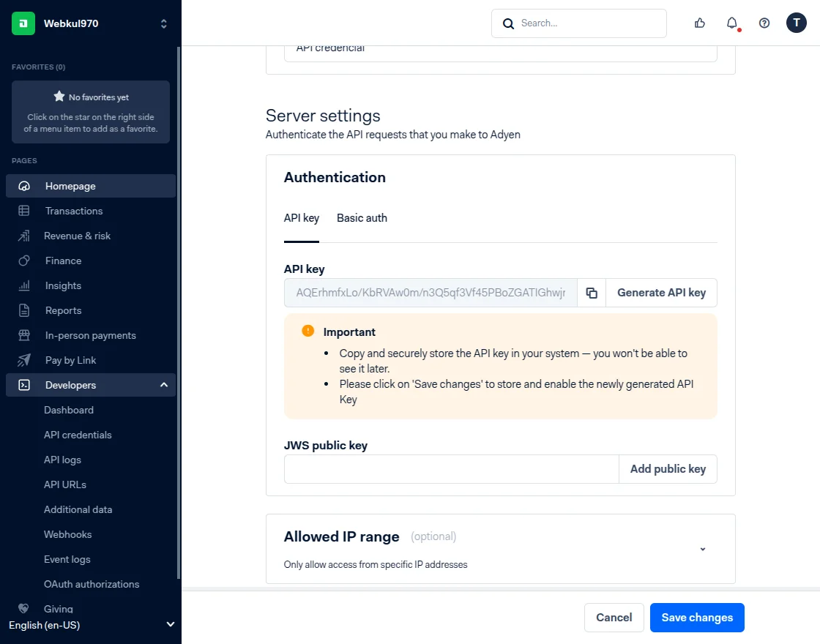Click the API key value field
820x644 pixels.
pyautogui.click(x=430, y=293)
